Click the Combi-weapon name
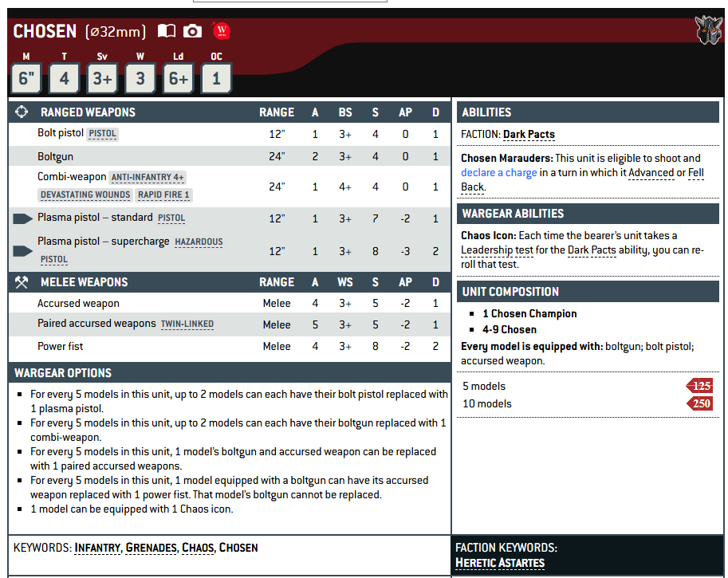The image size is (728, 578). [72, 177]
